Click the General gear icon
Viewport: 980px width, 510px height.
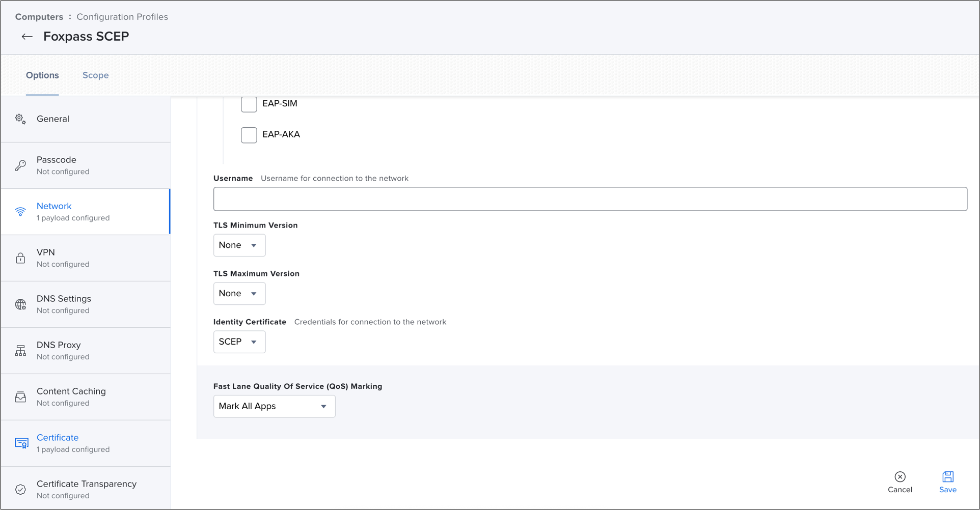coord(20,119)
